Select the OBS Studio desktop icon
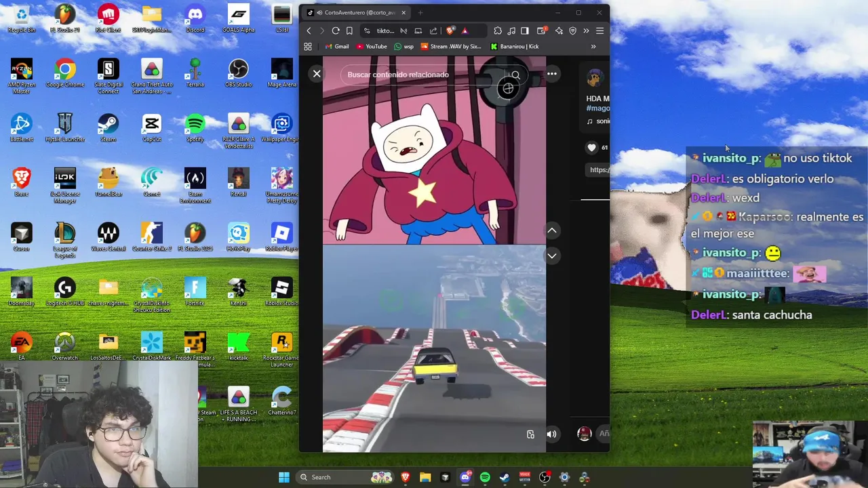Screen dimensions: 868x488 [239, 73]
